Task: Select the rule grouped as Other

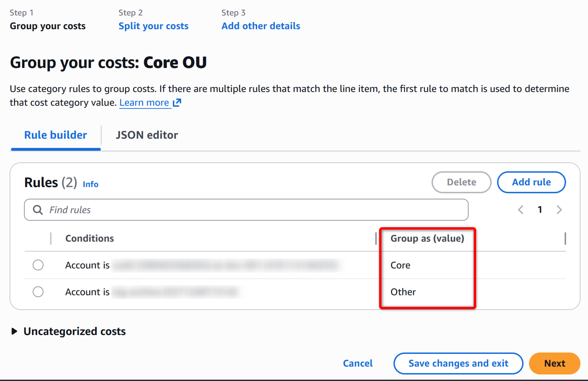Action: tap(38, 292)
